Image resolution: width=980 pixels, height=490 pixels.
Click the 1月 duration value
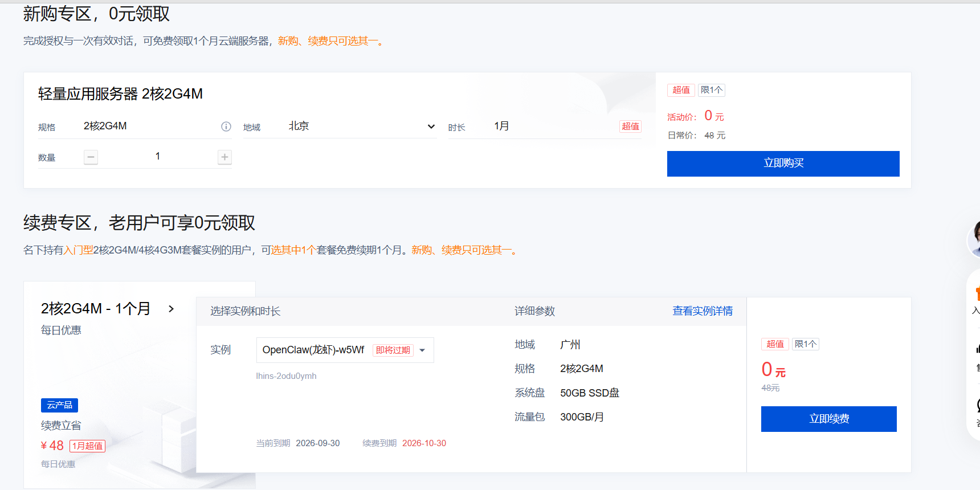(501, 126)
